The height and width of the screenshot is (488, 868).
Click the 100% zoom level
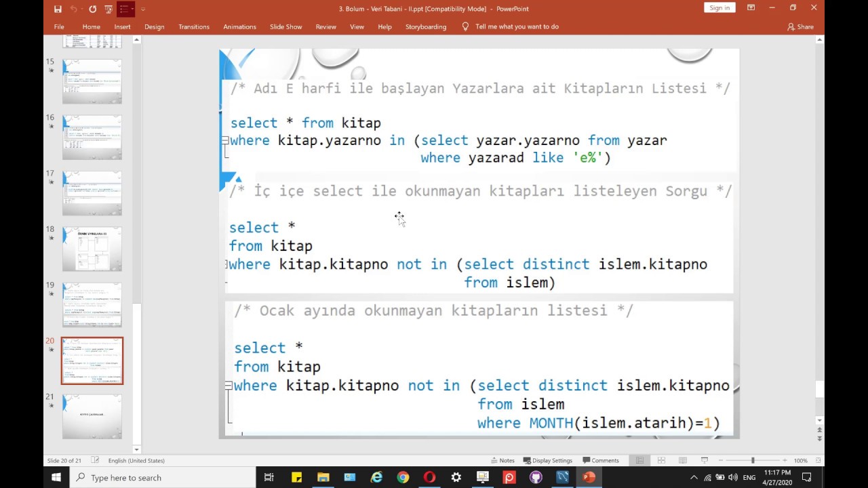[x=800, y=461]
